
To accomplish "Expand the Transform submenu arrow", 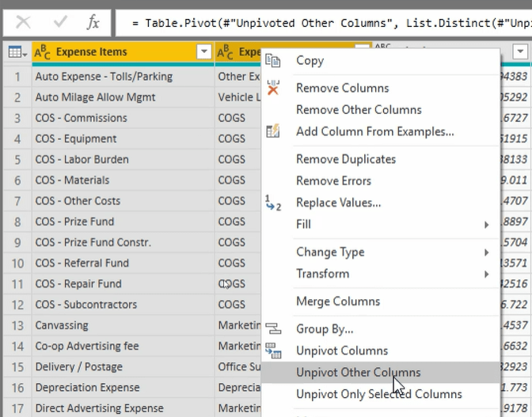I will (486, 274).
